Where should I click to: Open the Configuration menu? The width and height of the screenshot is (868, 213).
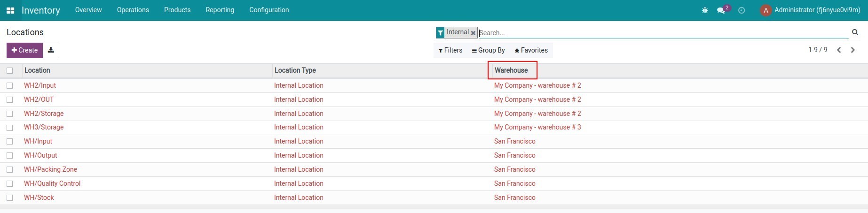[x=269, y=10]
